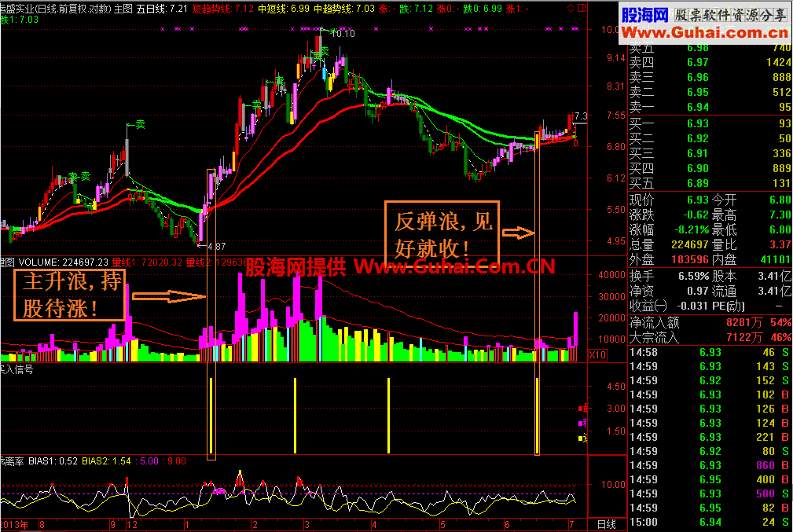
Task: Click the 中趋势线: 7.03 indicator label
Action: (x=344, y=9)
